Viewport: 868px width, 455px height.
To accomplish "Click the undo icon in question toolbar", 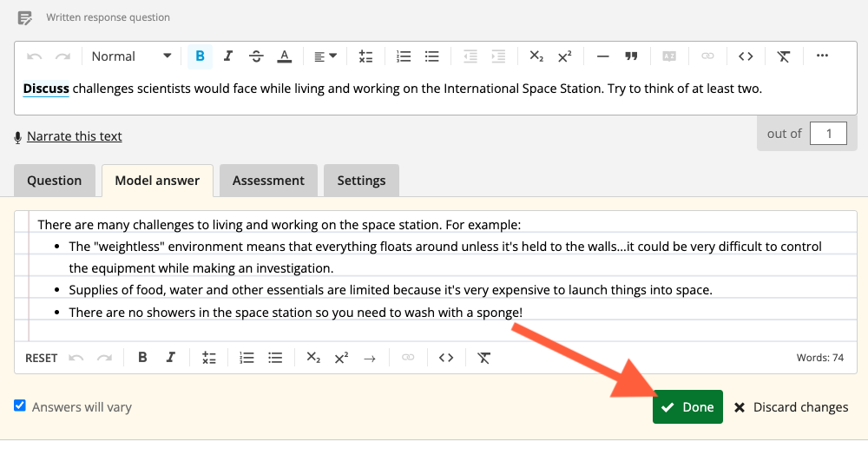I will pyautogui.click(x=35, y=56).
